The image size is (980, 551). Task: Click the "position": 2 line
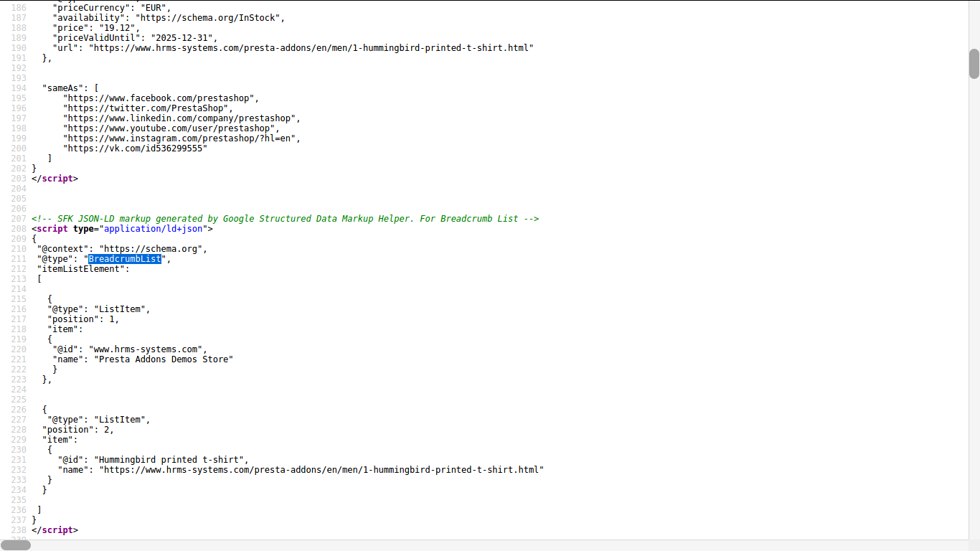[77, 430]
